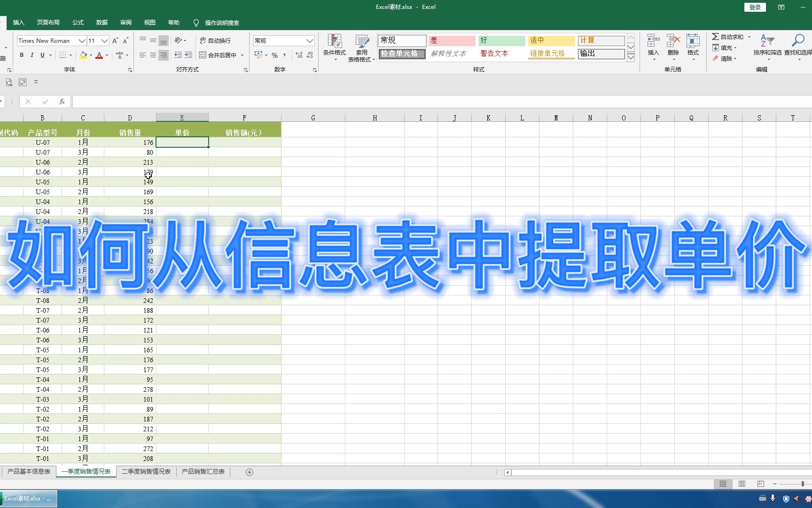Screen dimensions: 812x508
Task: Apply comma thousands separator style
Action: click(x=285, y=55)
